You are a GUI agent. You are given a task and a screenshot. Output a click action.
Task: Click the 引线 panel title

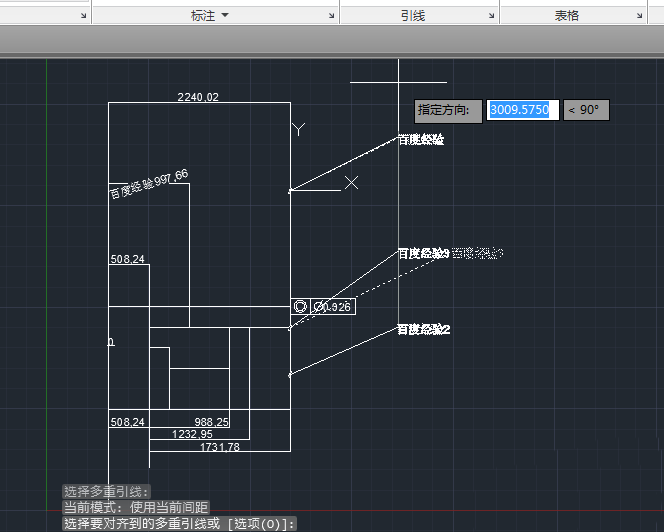click(413, 16)
